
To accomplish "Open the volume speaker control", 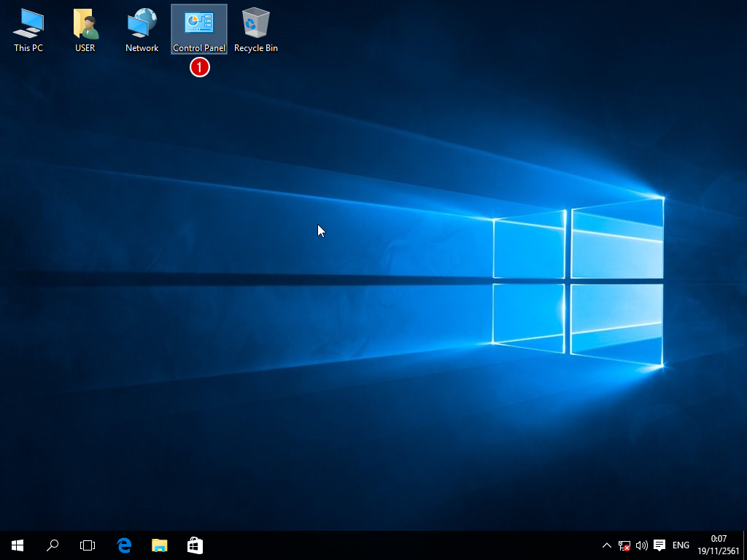I will coord(642,545).
